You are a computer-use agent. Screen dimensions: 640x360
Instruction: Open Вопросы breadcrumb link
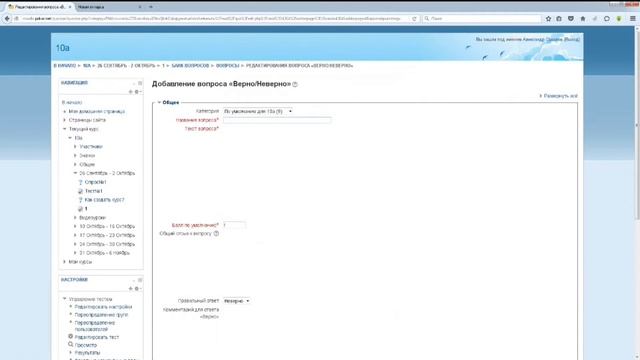pos(227,66)
